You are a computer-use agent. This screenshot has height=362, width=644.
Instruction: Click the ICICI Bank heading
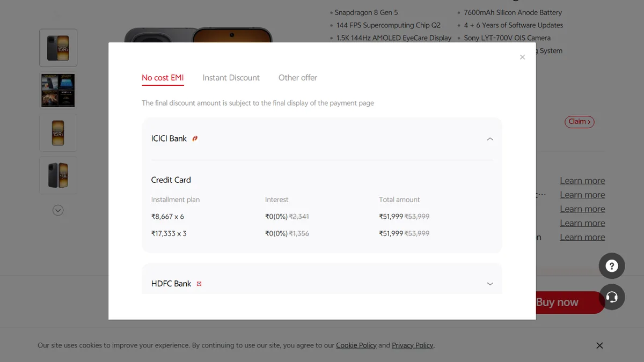point(169,138)
